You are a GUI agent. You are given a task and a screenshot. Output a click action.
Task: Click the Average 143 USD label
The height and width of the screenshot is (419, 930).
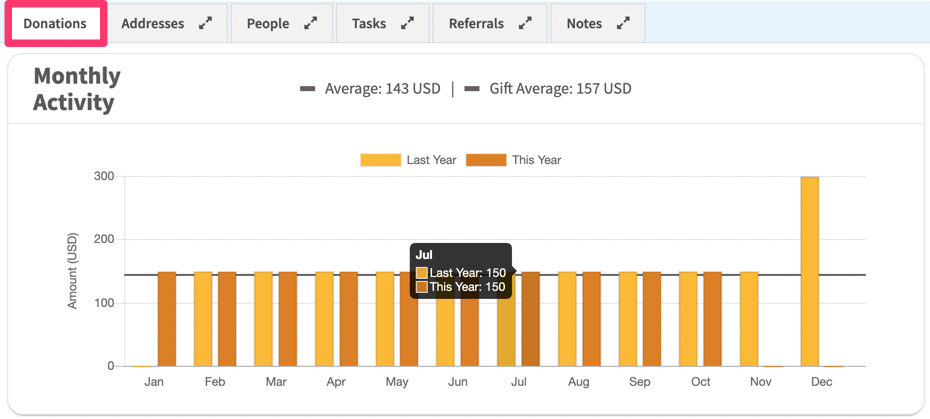pos(383,89)
